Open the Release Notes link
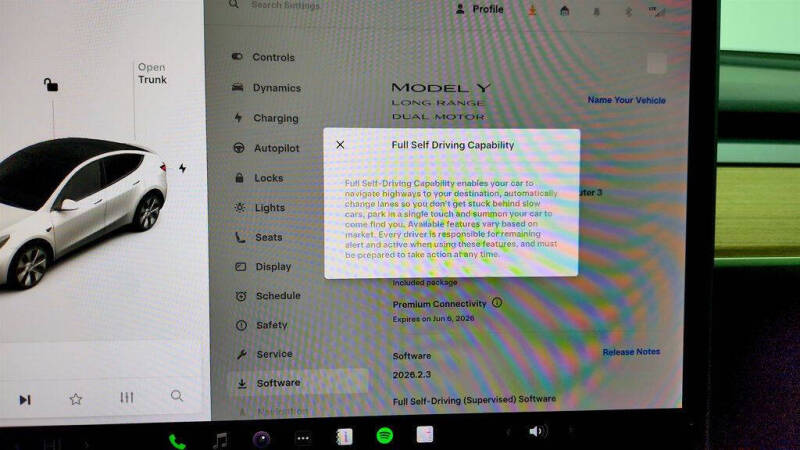800x450 pixels. coord(631,352)
